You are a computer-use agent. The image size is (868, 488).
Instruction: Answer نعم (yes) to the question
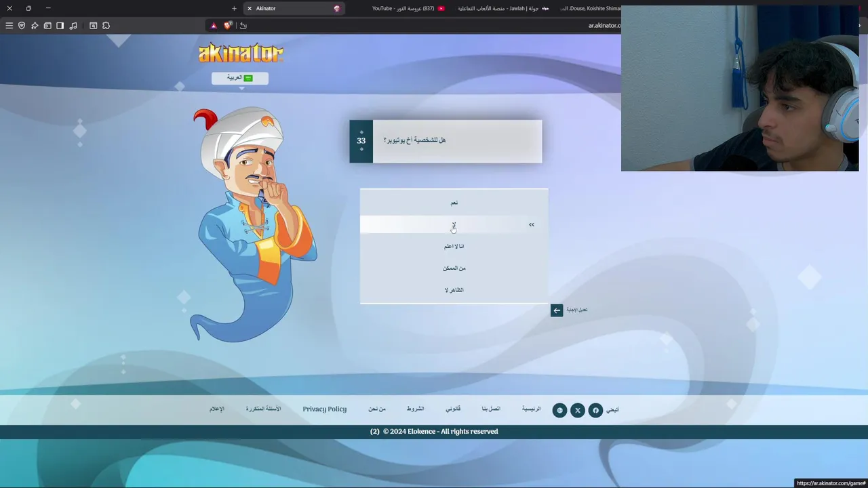(x=454, y=203)
